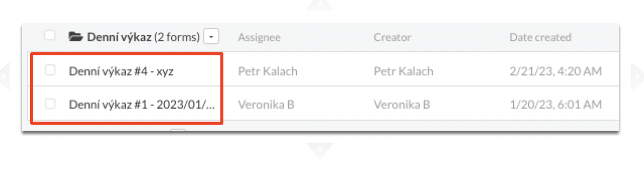Sort by the Assignee column header
This screenshot has height=184, width=644.
click(259, 37)
